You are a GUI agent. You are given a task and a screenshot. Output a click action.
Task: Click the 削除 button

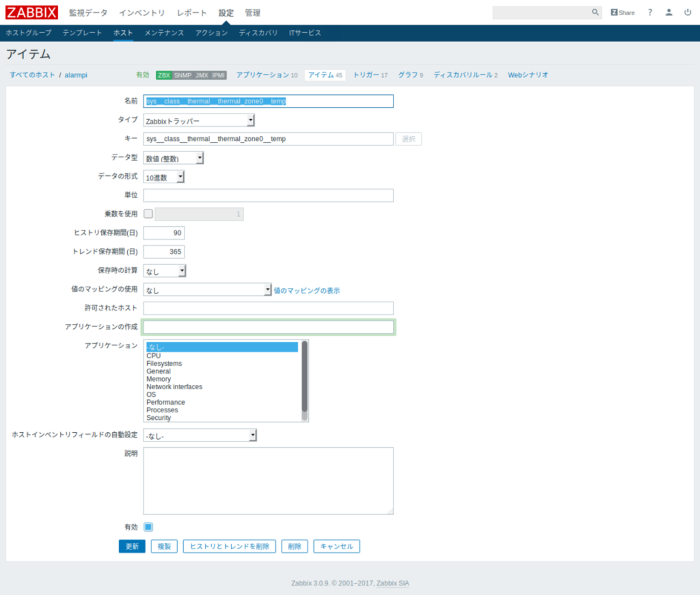295,546
